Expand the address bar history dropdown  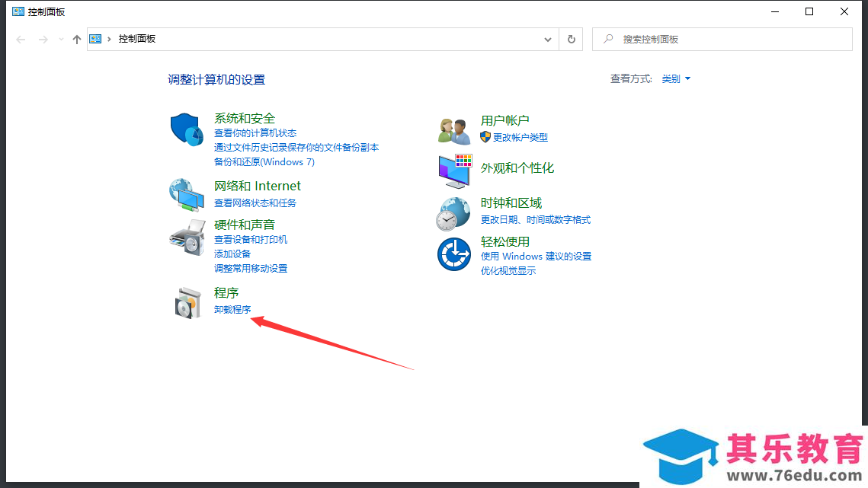click(547, 40)
